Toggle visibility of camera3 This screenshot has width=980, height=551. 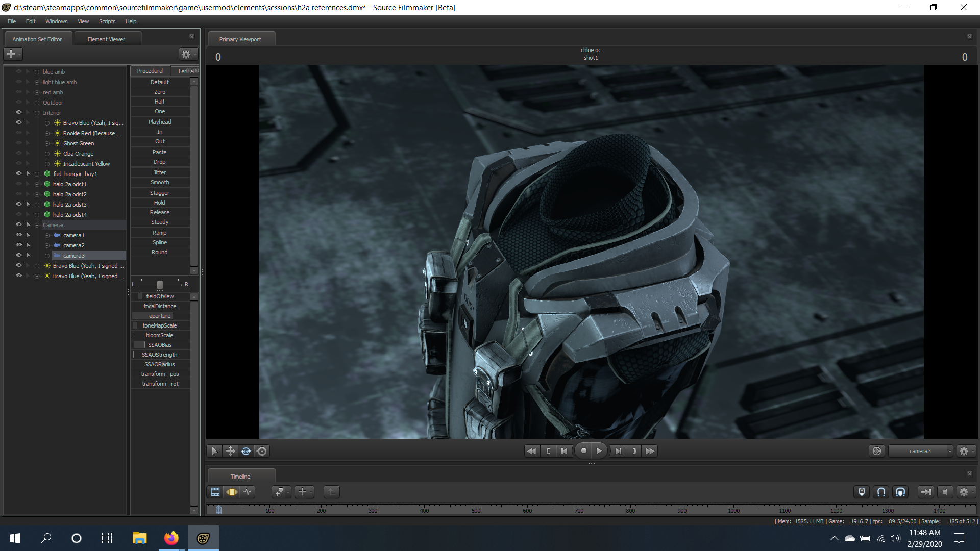point(19,255)
